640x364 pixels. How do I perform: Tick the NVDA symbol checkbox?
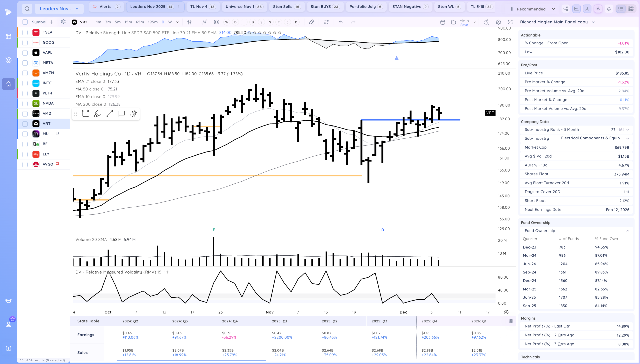[25, 103]
